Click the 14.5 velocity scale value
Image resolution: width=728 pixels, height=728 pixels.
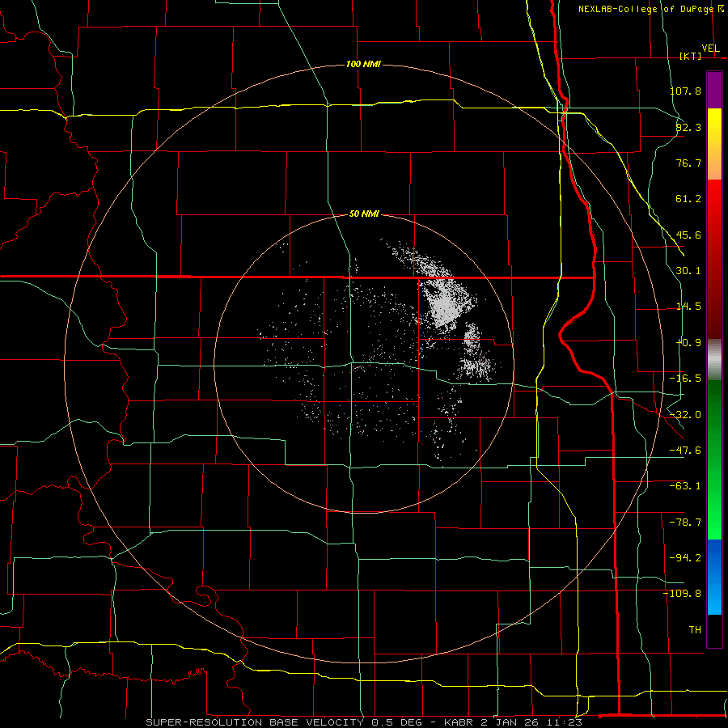[x=688, y=307]
